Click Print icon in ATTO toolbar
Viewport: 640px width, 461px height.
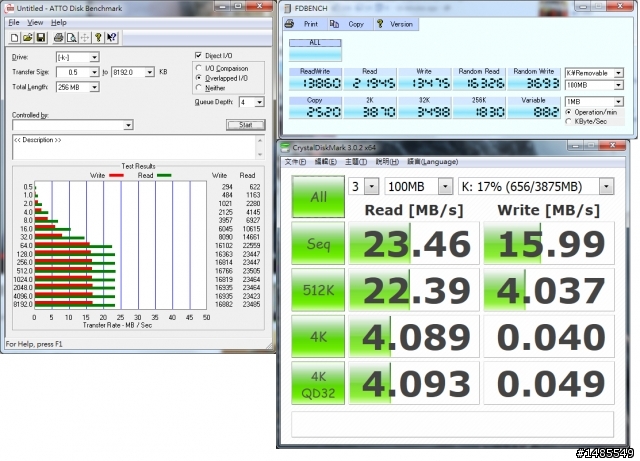(58, 38)
